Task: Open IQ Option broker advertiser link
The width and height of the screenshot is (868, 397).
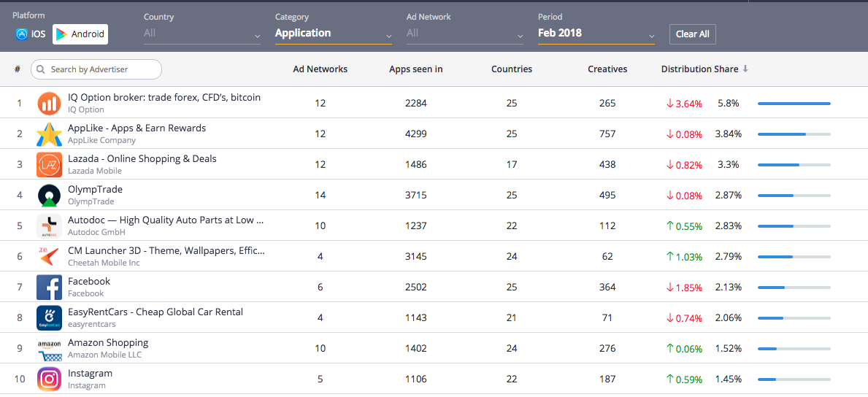Action: tap(164, 98)
